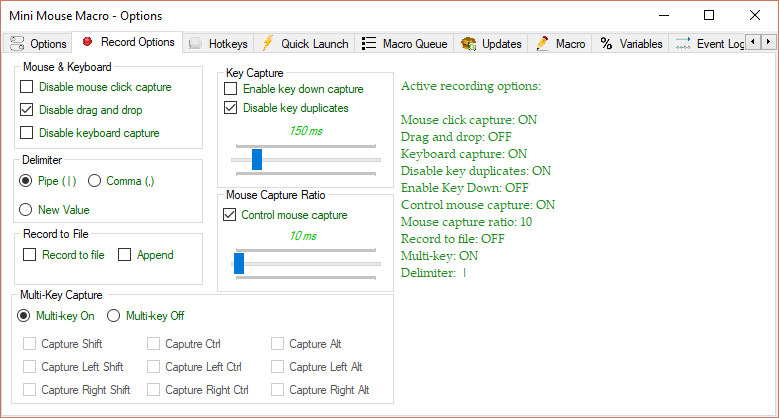Viewport: 779px width, 418px height.
Task: Click the Capture Left Ctrl checkbox
Action: [x=153, y=367]
